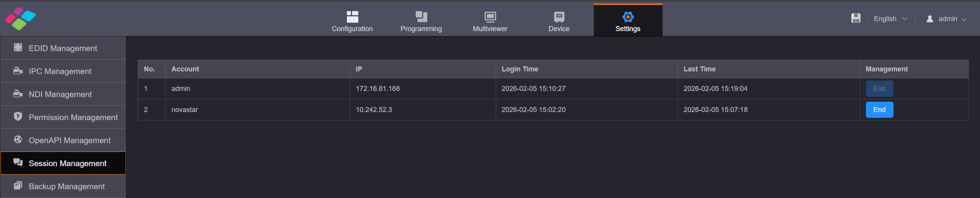Click the admin user profile icon

pos(929,19)
